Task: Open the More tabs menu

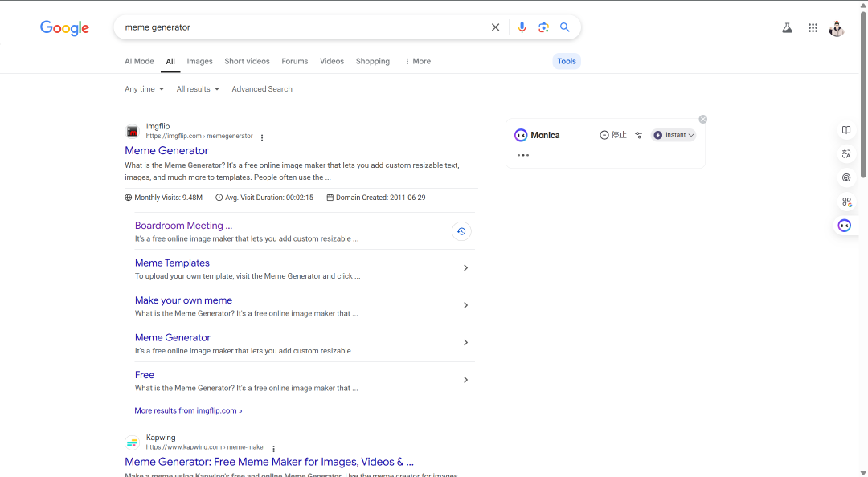Action: pos(418,61)
